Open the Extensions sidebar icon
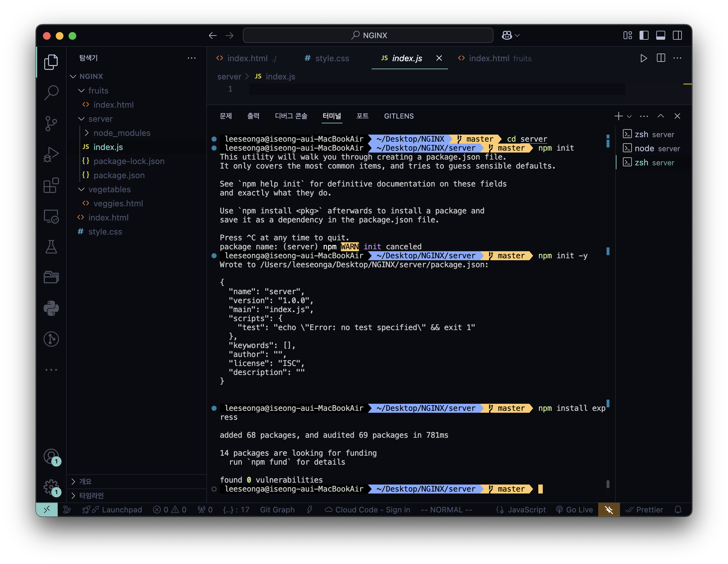This screenshot has height=564, width=728. (51, 185)
